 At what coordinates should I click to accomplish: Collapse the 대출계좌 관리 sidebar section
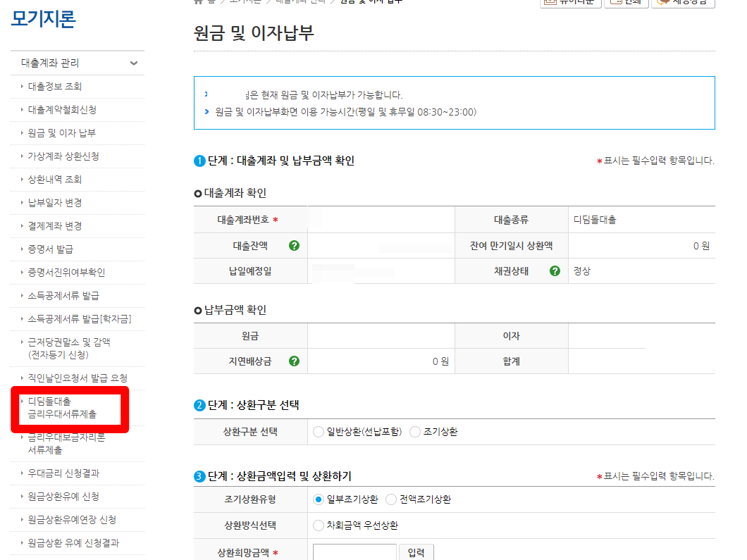click(132, 62)
